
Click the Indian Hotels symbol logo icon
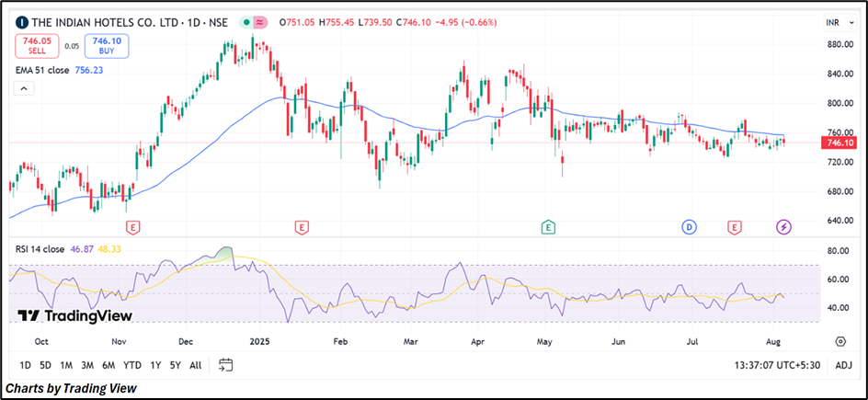(21, 21)
